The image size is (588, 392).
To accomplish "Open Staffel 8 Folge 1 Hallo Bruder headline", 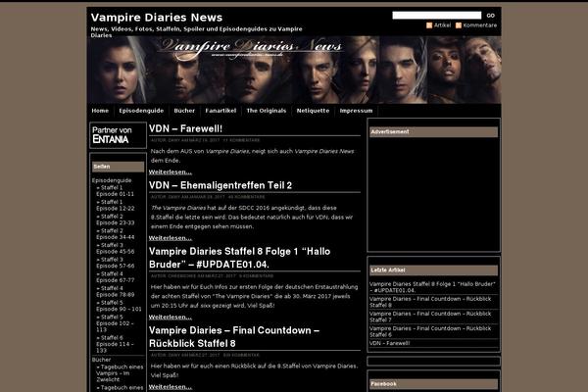I will (x=240, y=258).
